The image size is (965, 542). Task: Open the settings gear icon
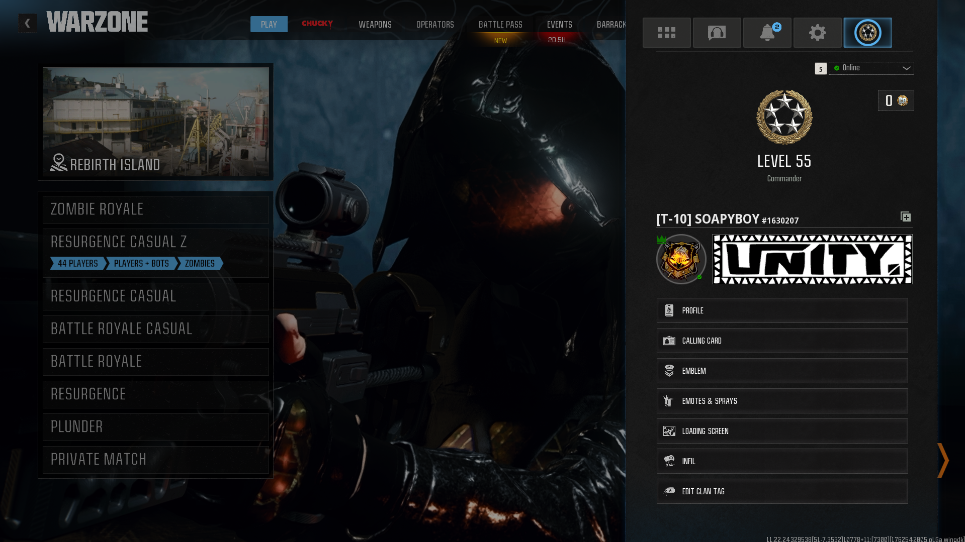[x=817, y=33]
